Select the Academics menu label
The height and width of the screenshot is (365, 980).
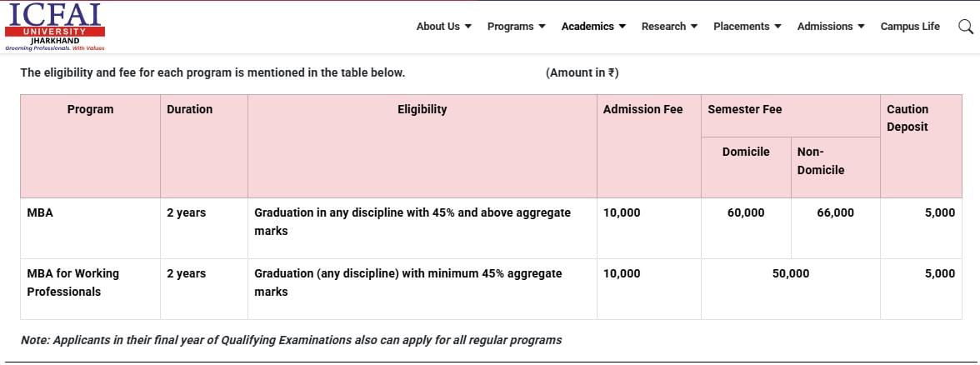click(x=587, y=27)
